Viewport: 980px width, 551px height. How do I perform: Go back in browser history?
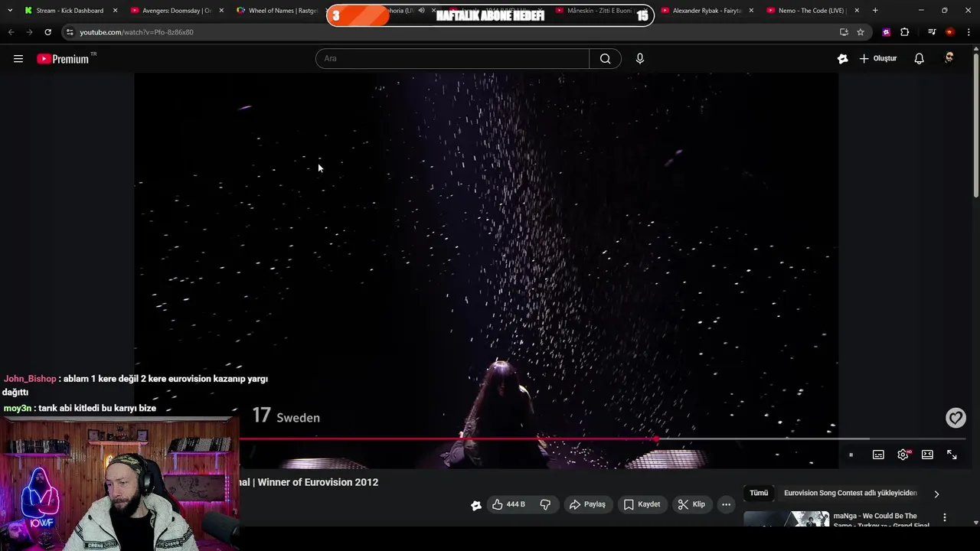[x=11, y=32]
